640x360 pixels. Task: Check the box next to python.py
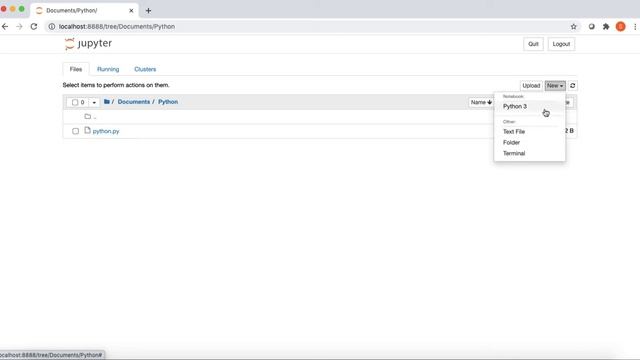pos(76,131)
